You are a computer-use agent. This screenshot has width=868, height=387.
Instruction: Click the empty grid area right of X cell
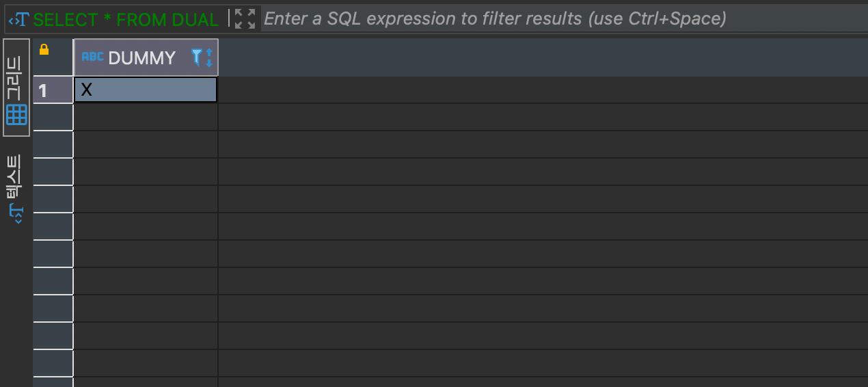[540, 90]
